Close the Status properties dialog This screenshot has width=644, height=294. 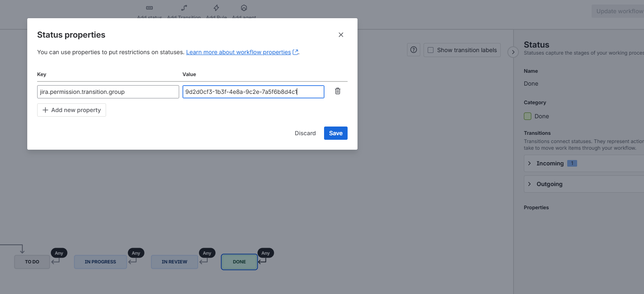tap(341, 35)
